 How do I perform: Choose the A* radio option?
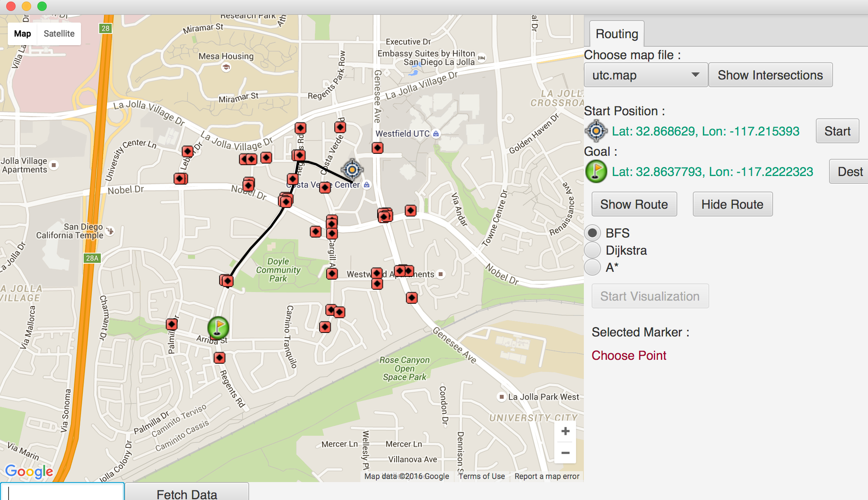tap(592, 268)
